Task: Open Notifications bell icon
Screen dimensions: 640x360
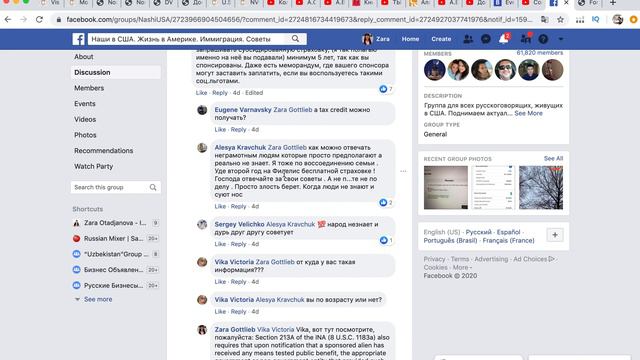Action: pyautogui.click(x=504, y=39)
